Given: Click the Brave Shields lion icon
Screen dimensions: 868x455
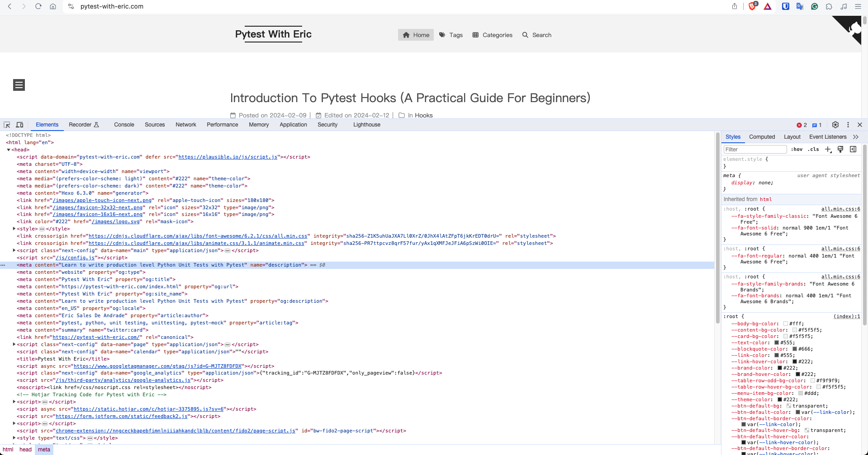Looking at the screenshot, I should (753, 6).
